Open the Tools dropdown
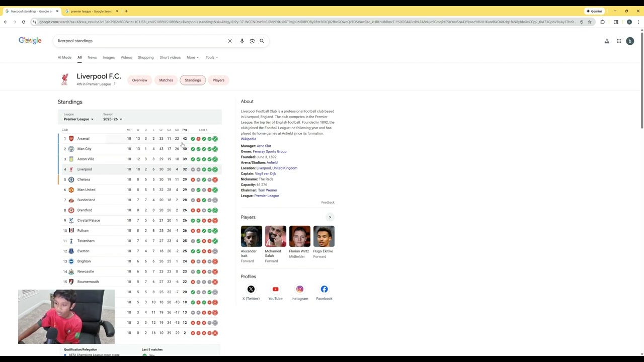Image resolution: width=644 pixels, height=362 pixels. [212, 57]
